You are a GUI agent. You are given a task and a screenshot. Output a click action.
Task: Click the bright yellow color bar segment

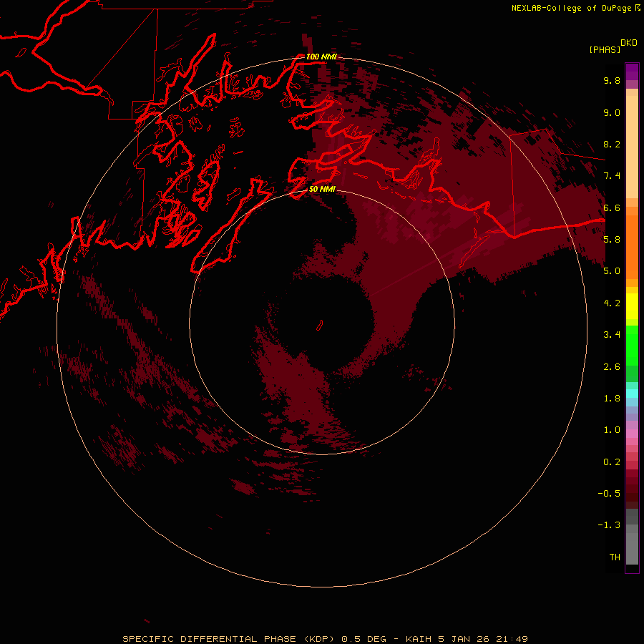(632, 306)
